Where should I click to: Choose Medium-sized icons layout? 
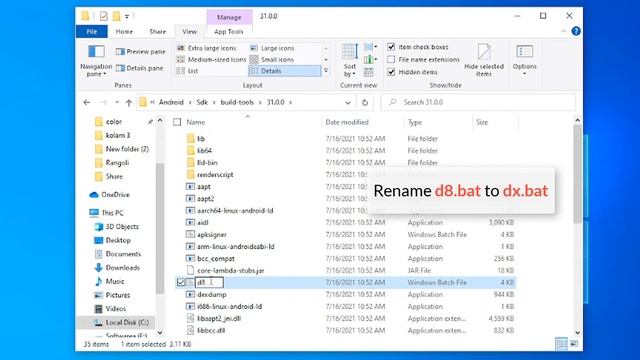tap(211, 60)
